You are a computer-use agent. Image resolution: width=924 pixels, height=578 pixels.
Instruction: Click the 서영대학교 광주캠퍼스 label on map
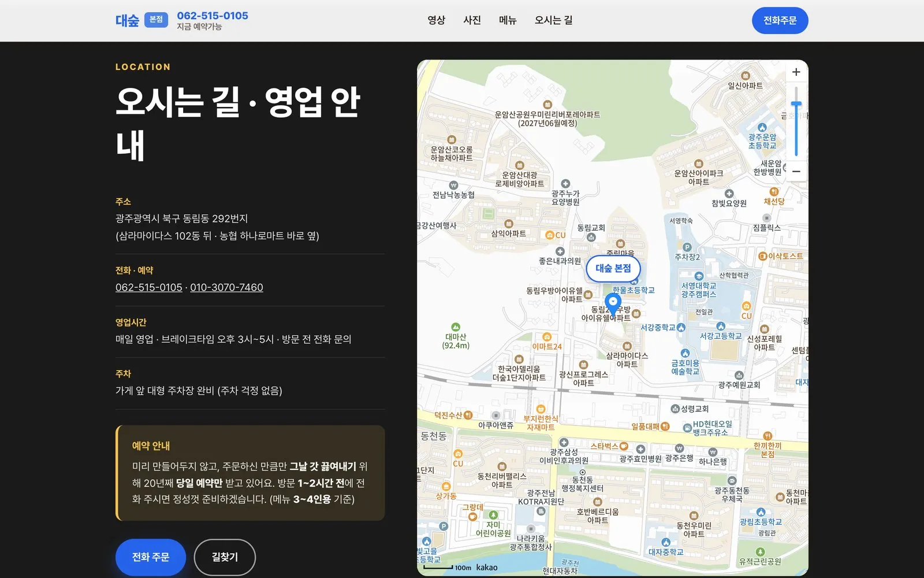699,290
